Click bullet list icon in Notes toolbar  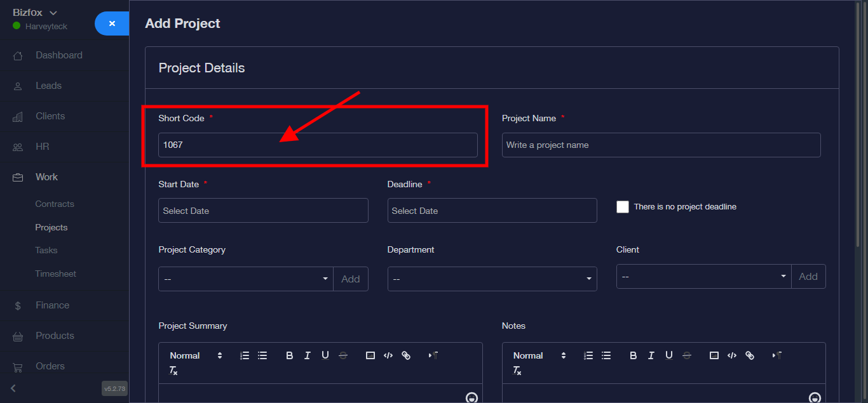coord(606,355)
